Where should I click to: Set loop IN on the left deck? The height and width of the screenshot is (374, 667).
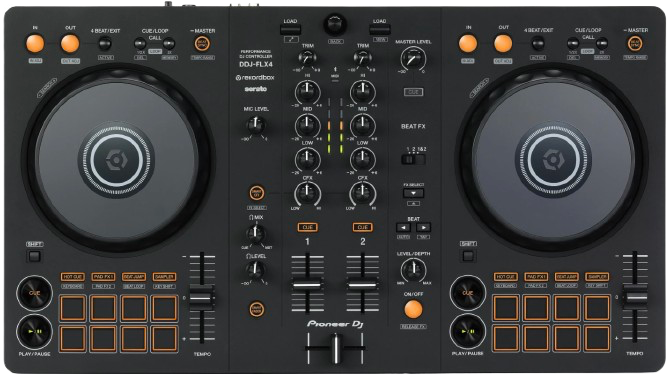(35, 43)
